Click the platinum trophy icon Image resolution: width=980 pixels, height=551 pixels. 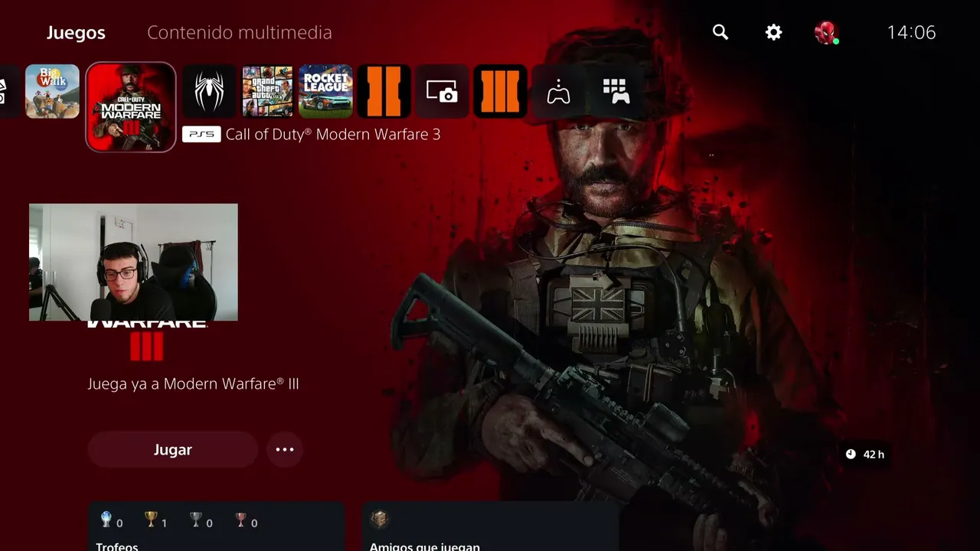click(106, 520)
